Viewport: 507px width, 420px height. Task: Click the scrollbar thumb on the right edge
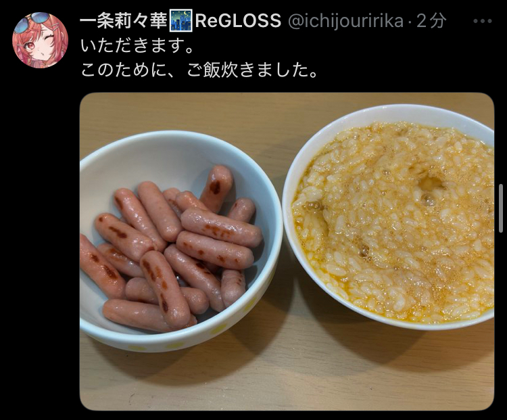[x=501, y=208]
